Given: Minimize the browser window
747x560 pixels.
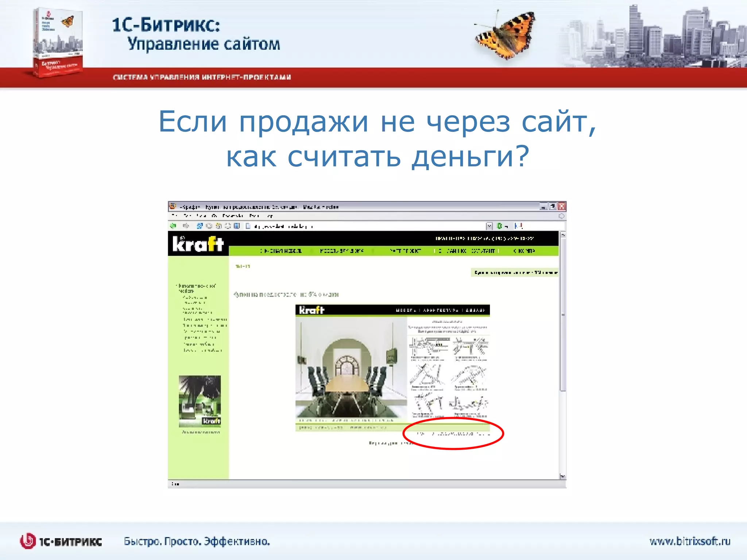Looking at the screenshot, I should (x=543, y=206).
